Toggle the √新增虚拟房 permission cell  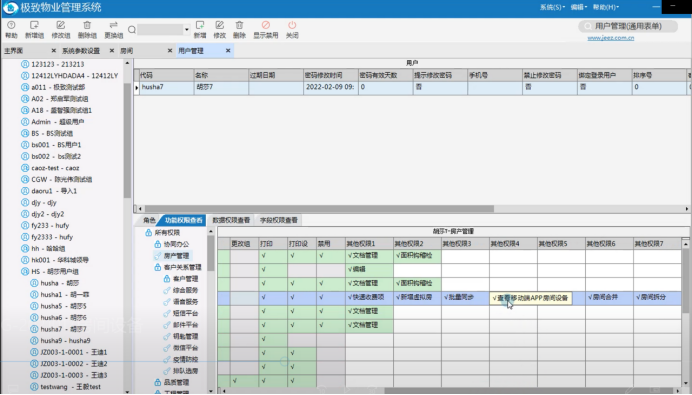pyautogui.click(x=417, y=297)
